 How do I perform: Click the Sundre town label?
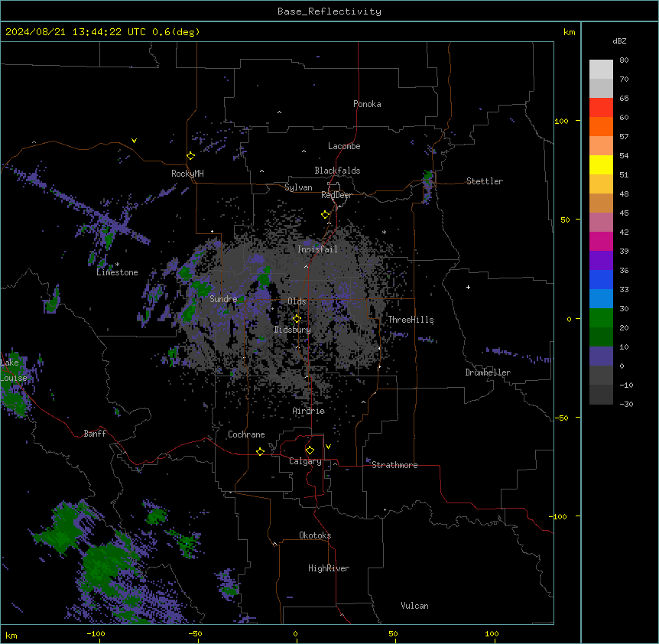click(x=223, y=299)
